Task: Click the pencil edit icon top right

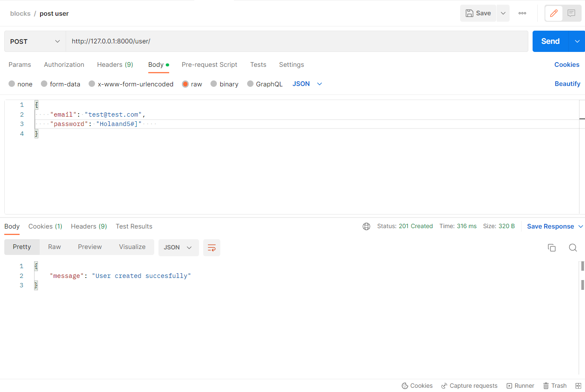Action: click(x=553, y=13)
